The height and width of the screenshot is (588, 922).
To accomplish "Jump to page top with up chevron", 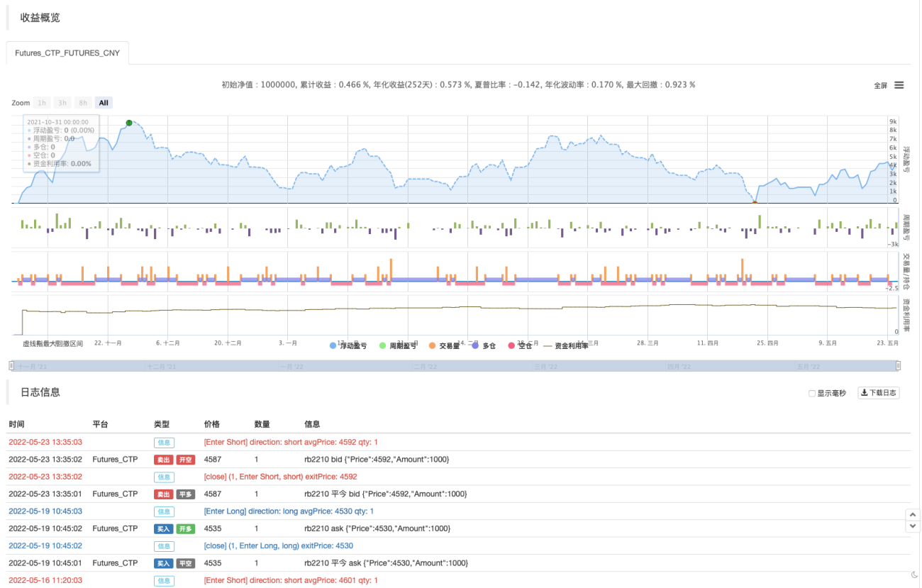I will pos(913,515).
